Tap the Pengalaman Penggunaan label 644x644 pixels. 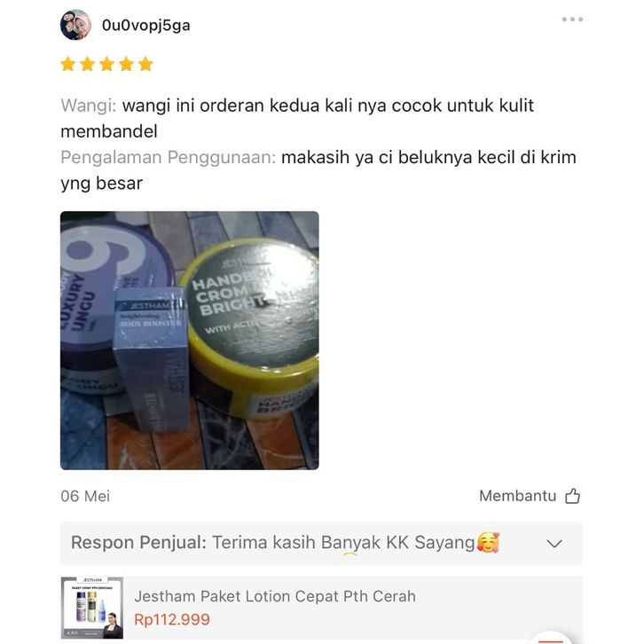point(169,157)
